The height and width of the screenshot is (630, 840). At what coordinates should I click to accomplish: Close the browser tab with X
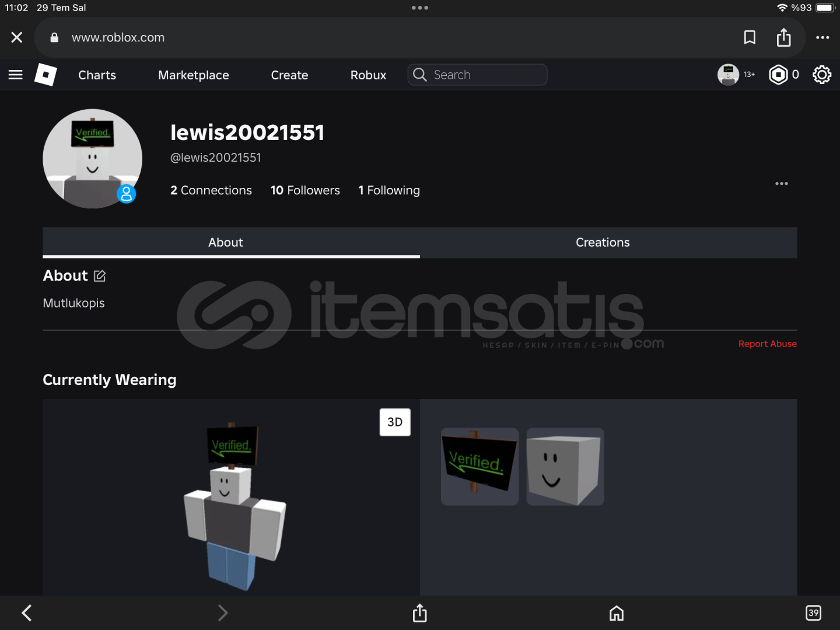(x=17, y=37)
